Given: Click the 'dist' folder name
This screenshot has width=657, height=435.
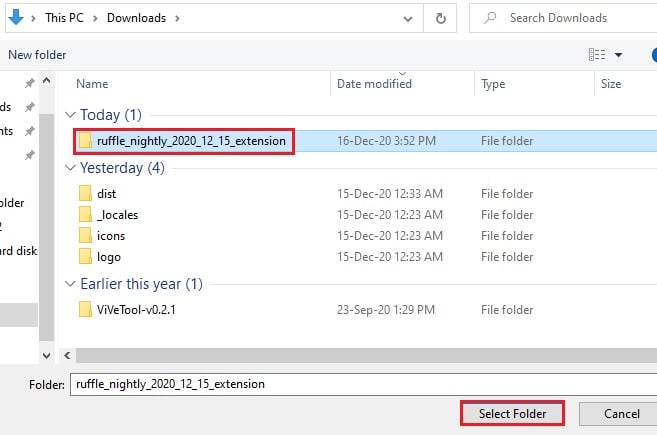Looking at the screenshot, I should click(106, 194).
